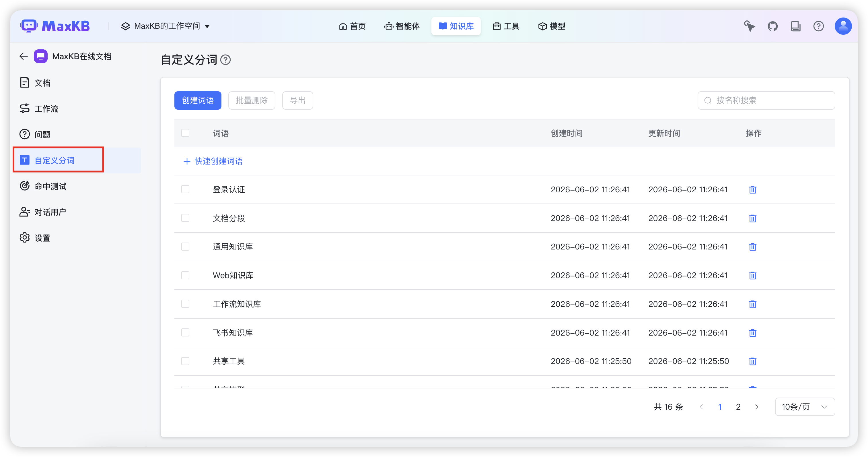The width and height of the screenshot is (868, 457).
Task: Switch to the 工具 tab
Action: pos(506,26)
